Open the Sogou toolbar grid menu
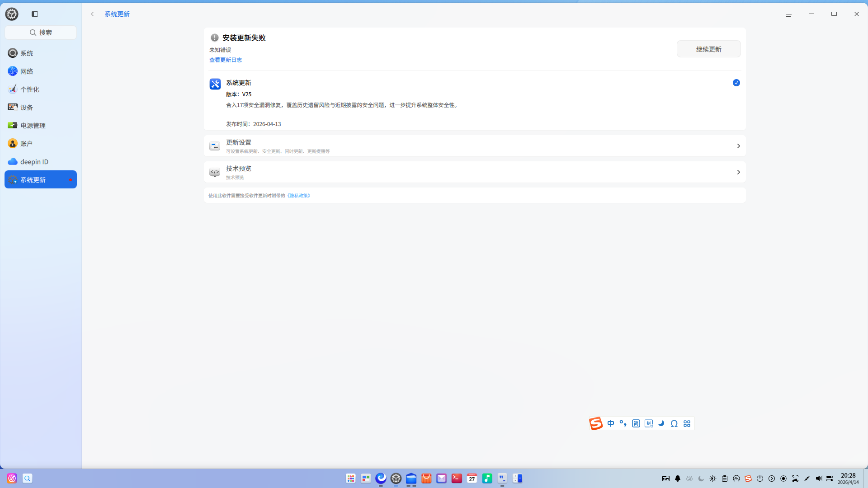868x488 pixels. tap(687, 423)
